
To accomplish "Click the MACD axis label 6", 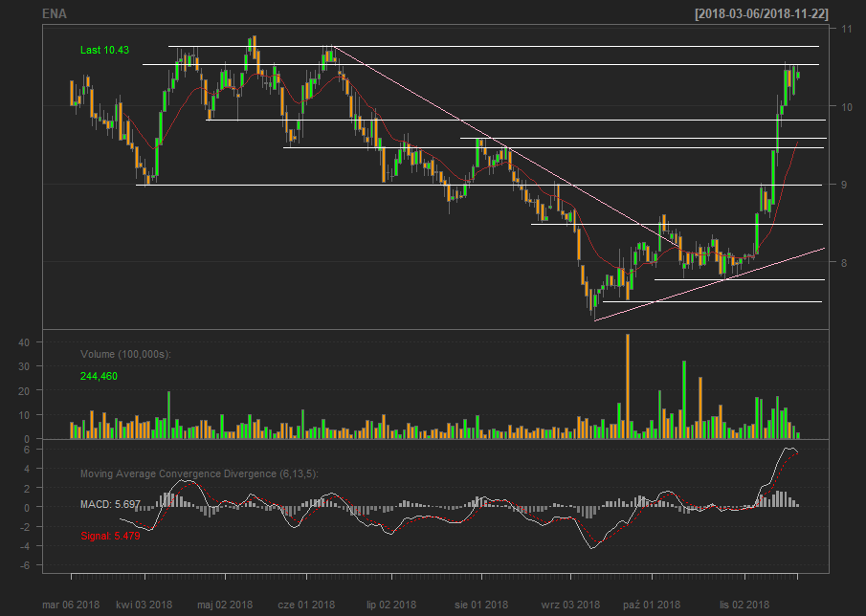I will coord(26,450).
